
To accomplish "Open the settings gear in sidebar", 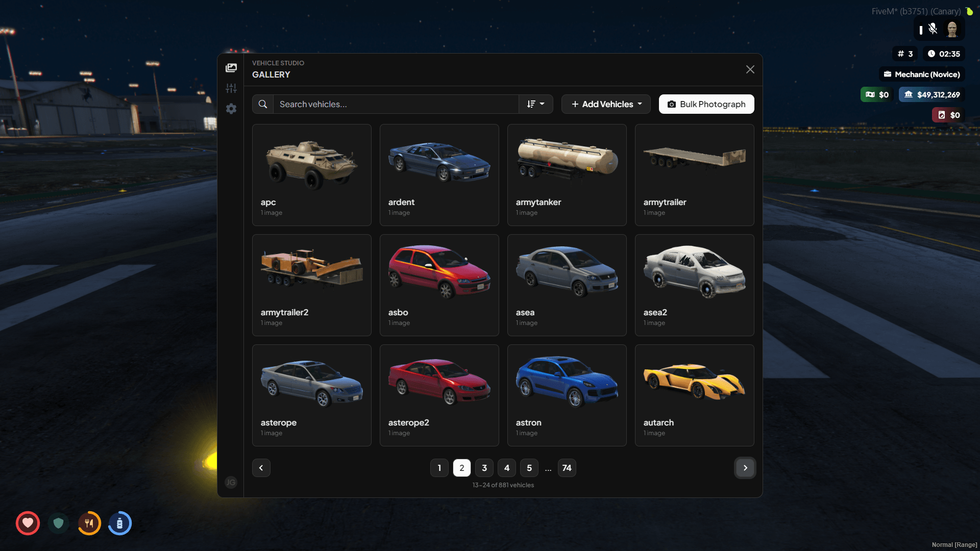I will pyautogui.click(x=231, y=109).
